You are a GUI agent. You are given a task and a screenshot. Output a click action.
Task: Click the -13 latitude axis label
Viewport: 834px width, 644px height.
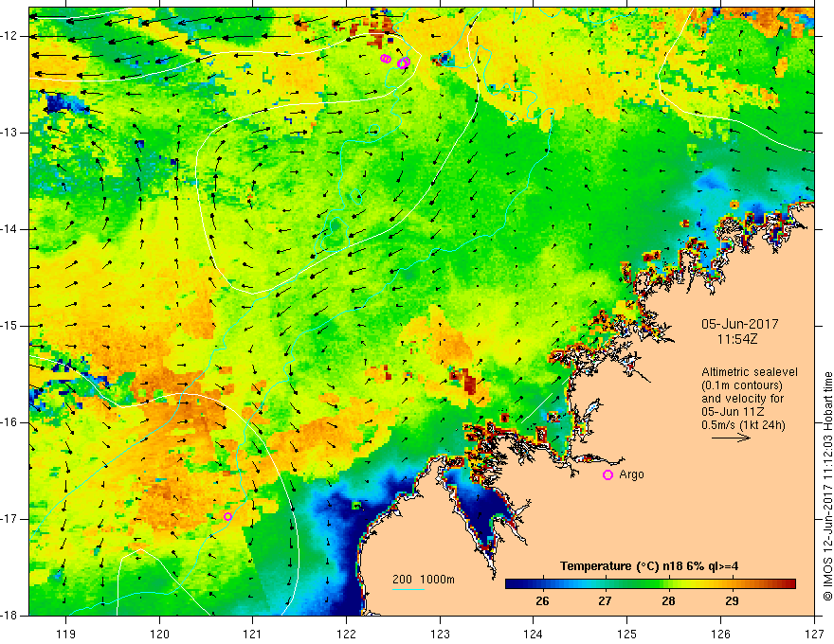click(9, 133)
